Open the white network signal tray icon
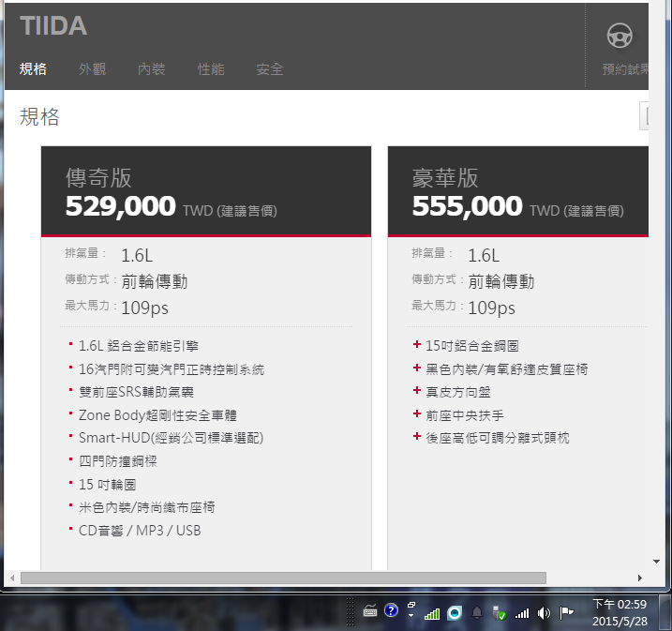This screenshot has height=631, width=672. click(x=522, y=614)
